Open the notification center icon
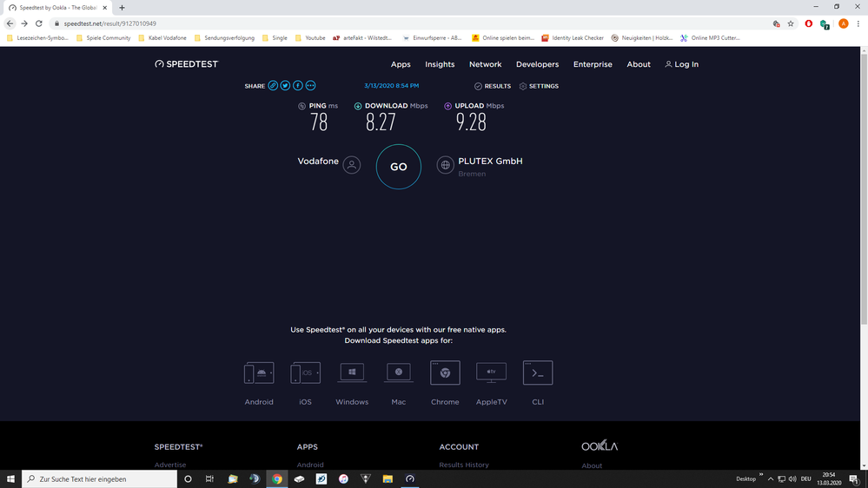 pos(855,479)
